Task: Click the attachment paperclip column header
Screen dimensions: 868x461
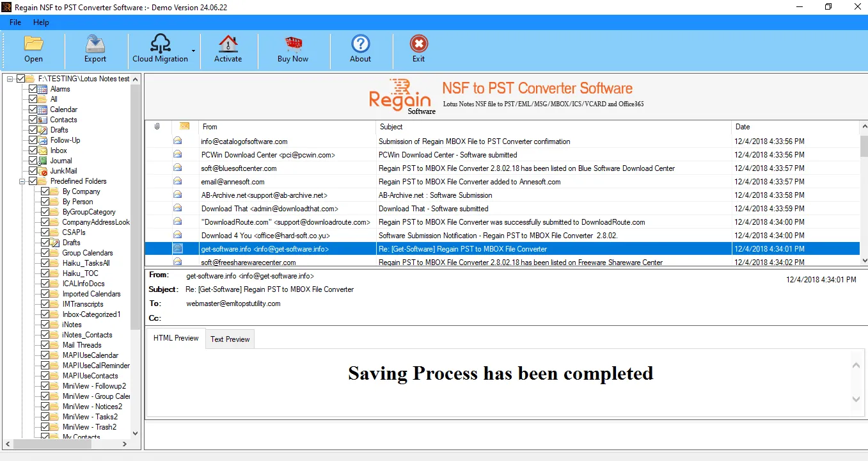Action: click(157, 127)
